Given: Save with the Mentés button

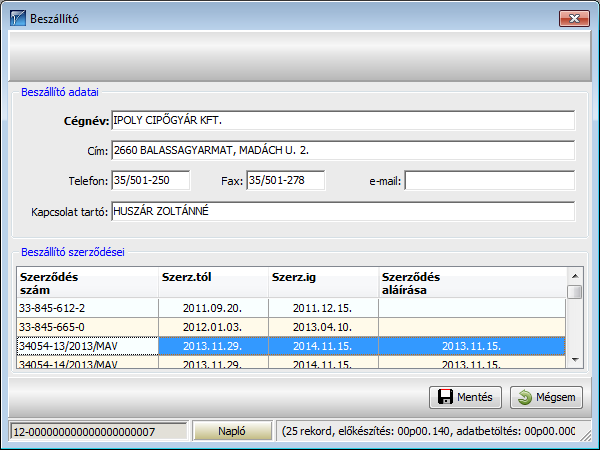Looking at the screenshot, I should coord(465,397).
